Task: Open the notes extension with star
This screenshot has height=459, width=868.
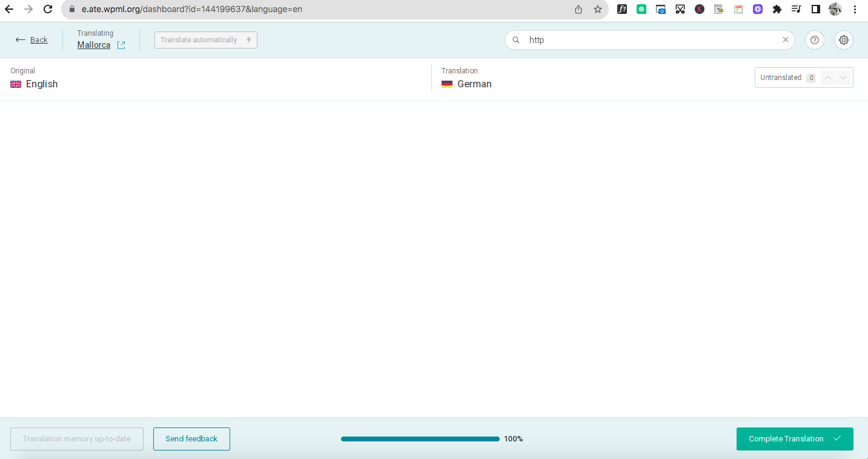Action: pos(719,9)
